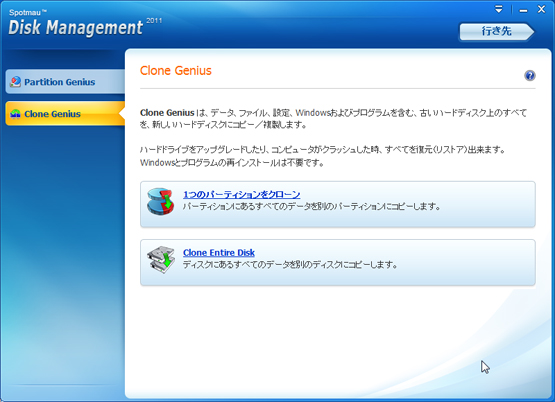Image resolution: width=555 pixels, height=402 pixels.
Task: Open the Clone Entire Disk link
Action: 219,252
